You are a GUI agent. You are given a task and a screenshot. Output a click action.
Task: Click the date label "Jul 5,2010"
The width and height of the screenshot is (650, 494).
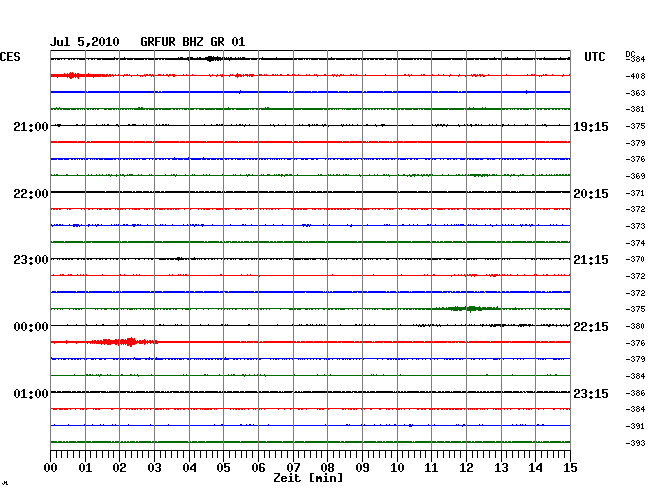[x=85, y=42]
